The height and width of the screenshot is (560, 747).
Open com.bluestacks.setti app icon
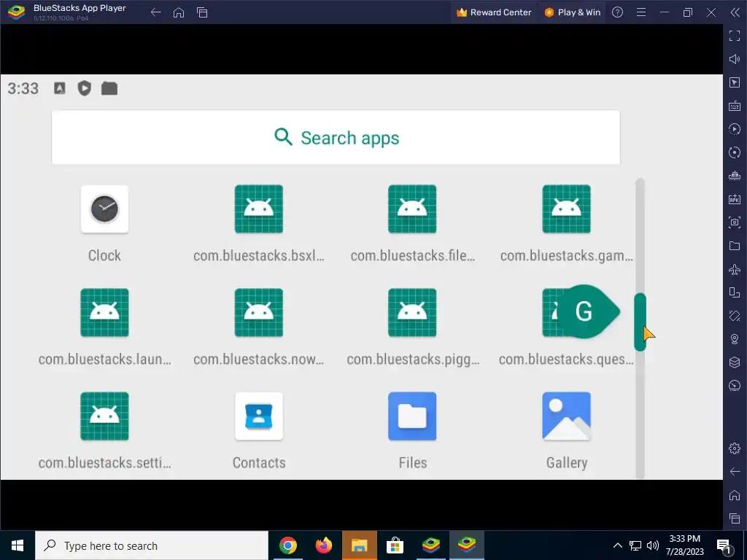coord(104,416)
